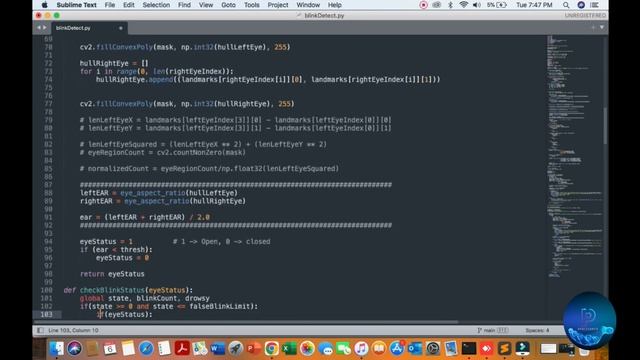Click line number 100 in the gutter

click(47, 290)
